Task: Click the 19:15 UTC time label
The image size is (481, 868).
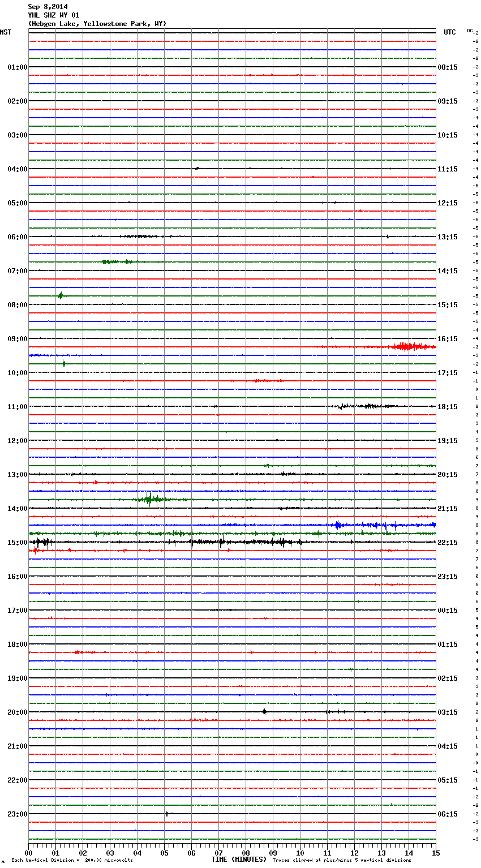Action: (448, 441)
